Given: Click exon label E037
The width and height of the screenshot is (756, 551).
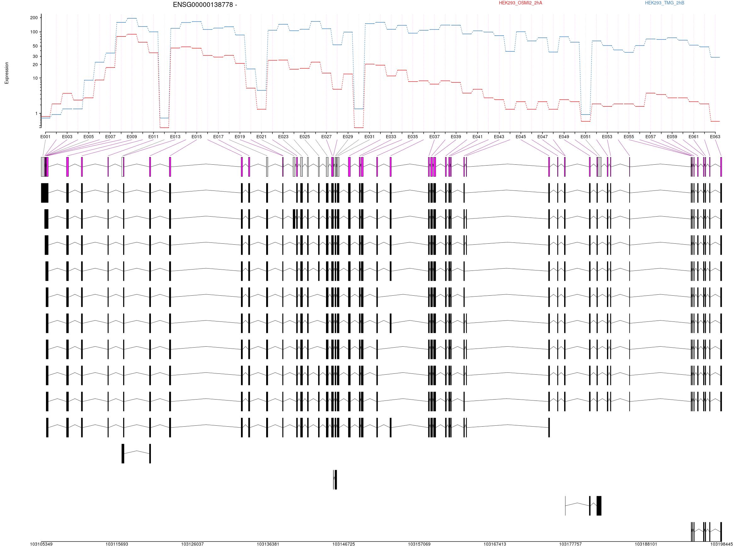Looking at the screenshot, I should (434, 137).
